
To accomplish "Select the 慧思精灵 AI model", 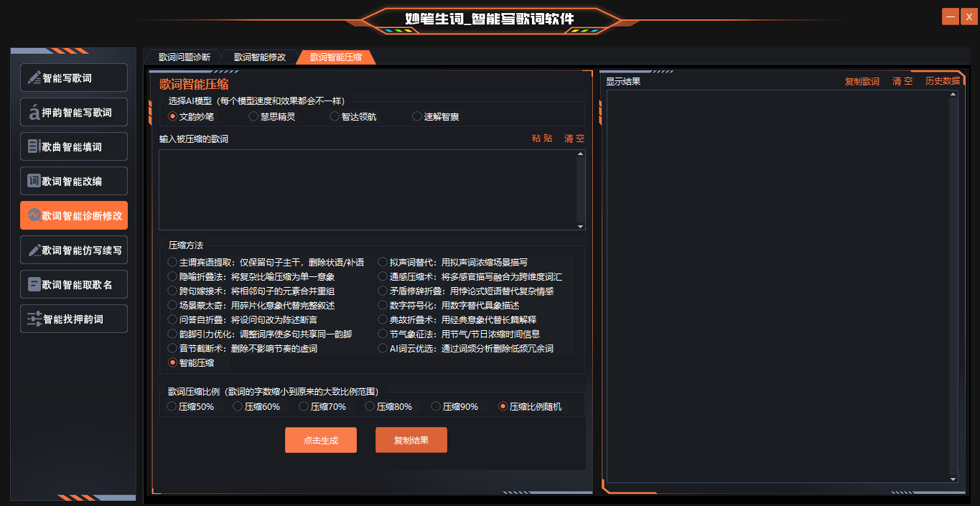I will click(271, 116).
